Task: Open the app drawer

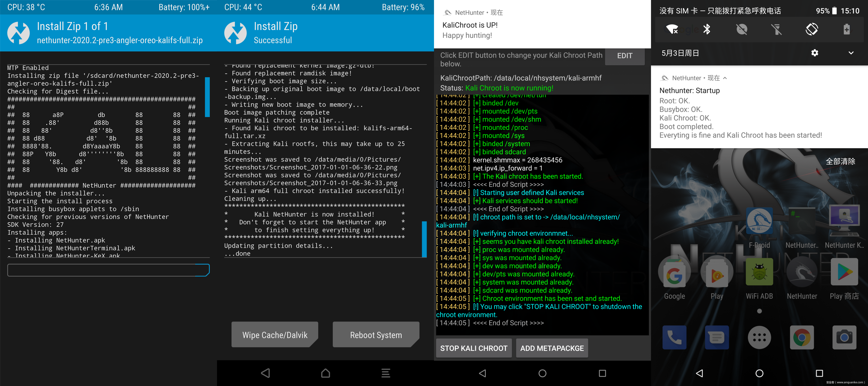Action: (759, 337)
